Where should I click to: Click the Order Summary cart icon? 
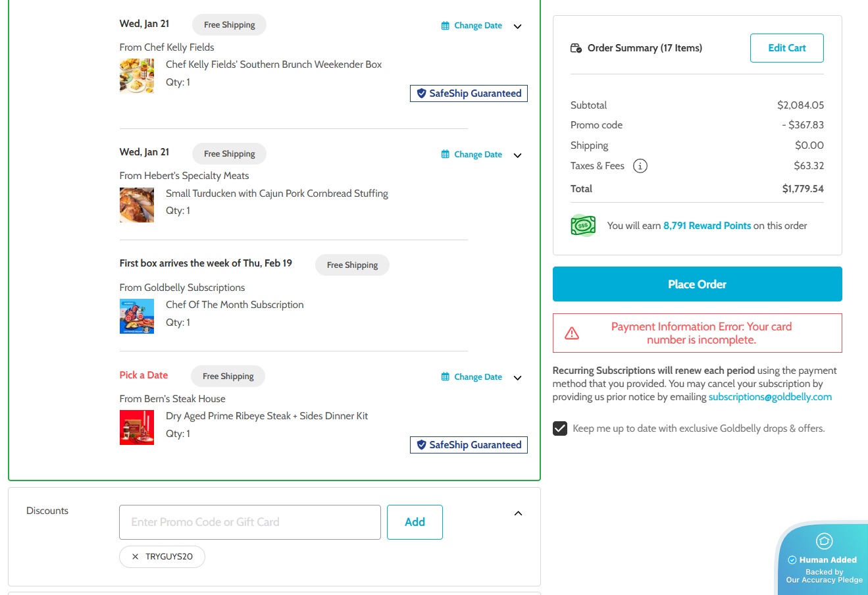click(x=576, y=48)
